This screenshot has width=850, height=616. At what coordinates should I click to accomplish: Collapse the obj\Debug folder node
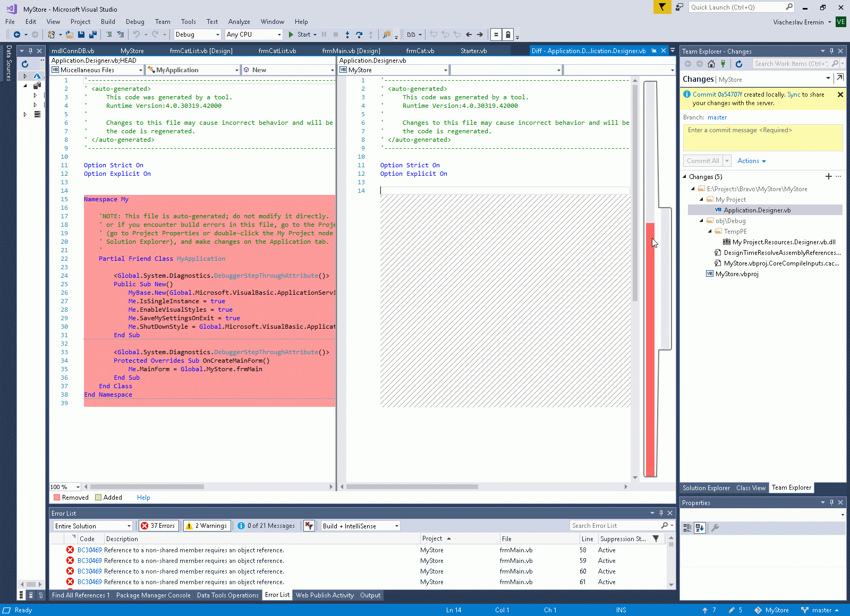pyautogui.click(x=701, y=221)
